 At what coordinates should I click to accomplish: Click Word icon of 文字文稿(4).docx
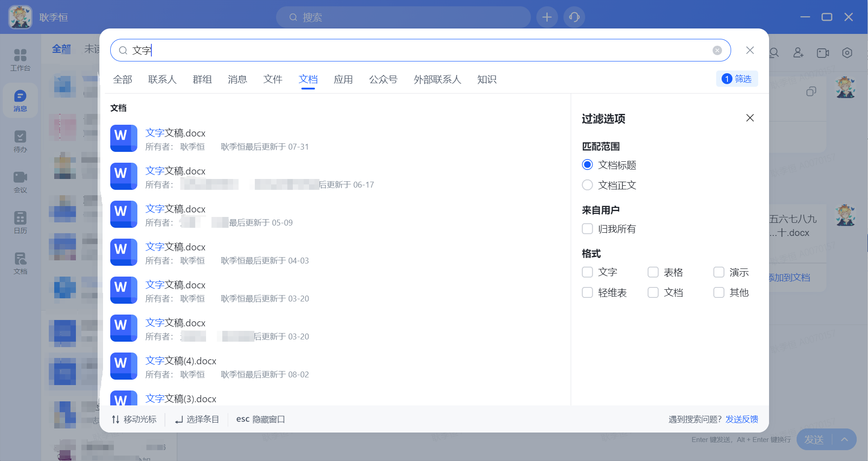[x=124, y=366]
